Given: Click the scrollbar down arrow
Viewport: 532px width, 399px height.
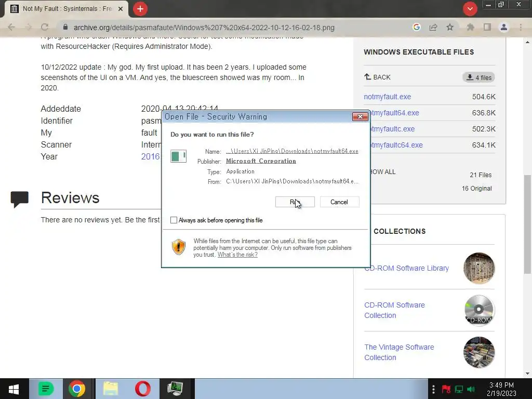Looking at the screenshot, I should 528,374.
